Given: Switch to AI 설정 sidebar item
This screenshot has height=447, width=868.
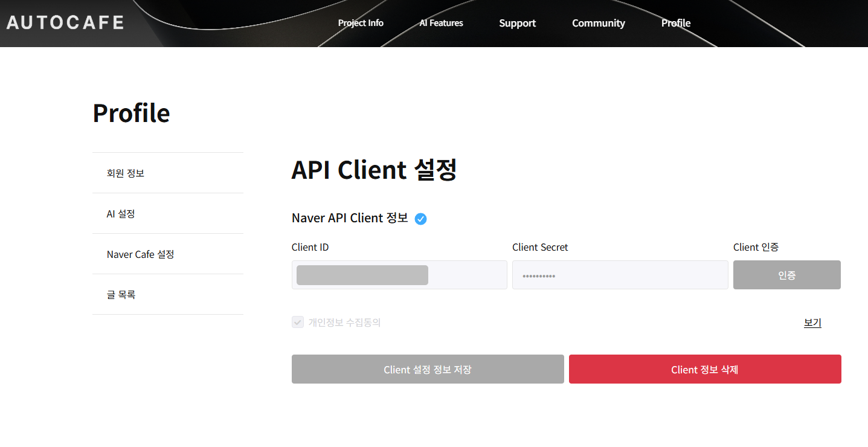Looking at the screenshot, I should click(x=121, y=214).
